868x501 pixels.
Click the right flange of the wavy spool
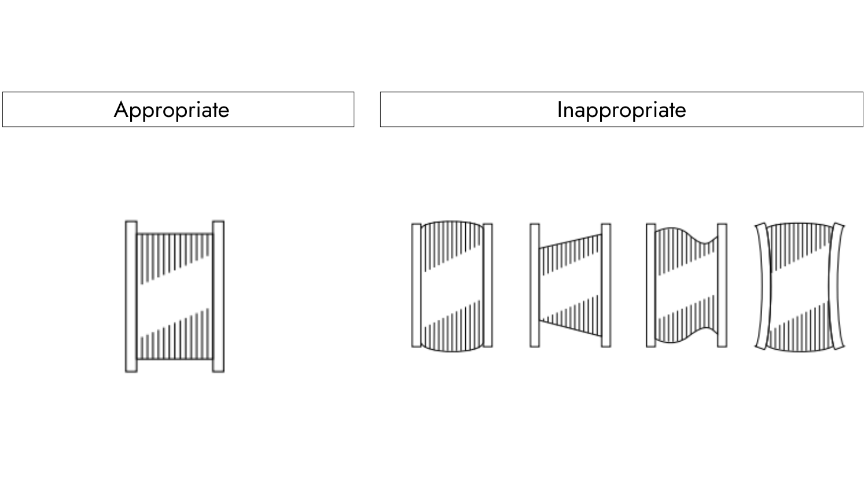[722, 285]
